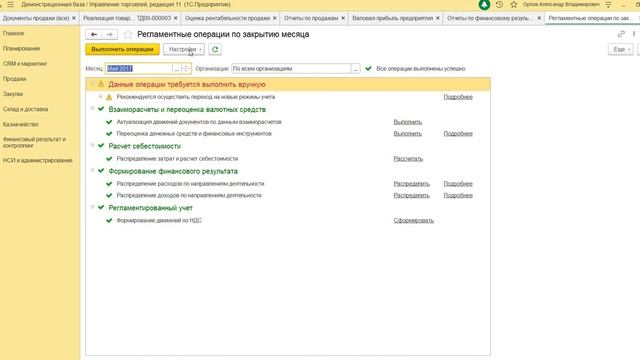Click Сформировать for движений по НДС
Screen dimensions: 640x360
tap(413, 221)
